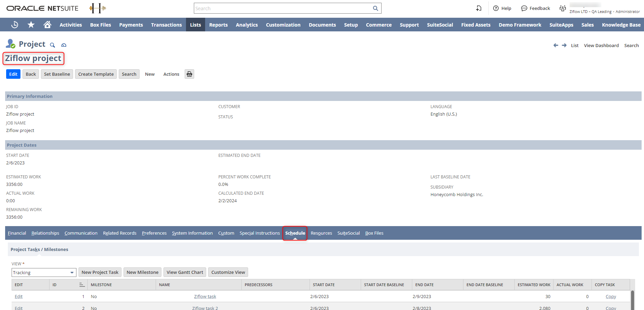Click Customize View button
Screen dimensions: 644x310
[x=228, y=272]
